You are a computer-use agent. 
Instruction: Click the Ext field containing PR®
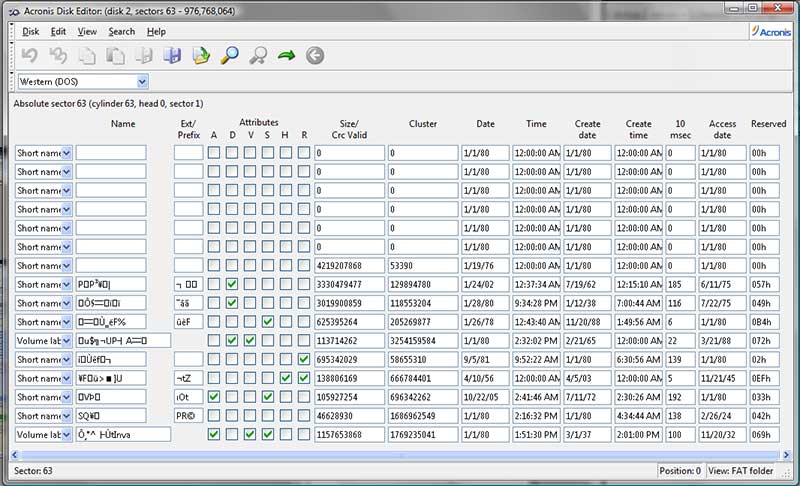[188, 416]
